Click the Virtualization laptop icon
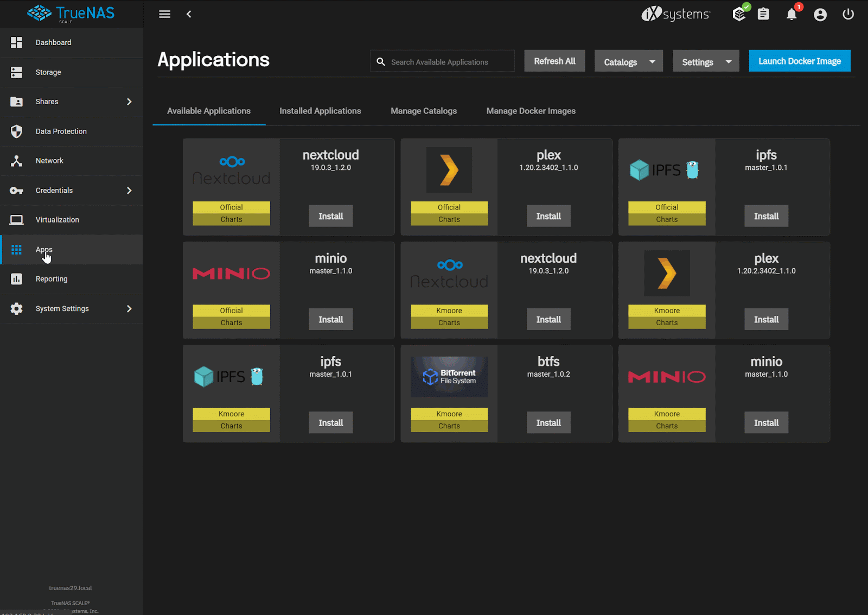 [x=17, y=220]
